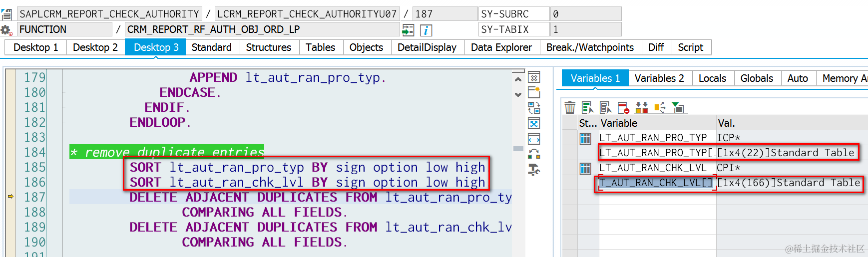Select the Desktop 3 tab

pyautogui.click(x=156, y=47)
